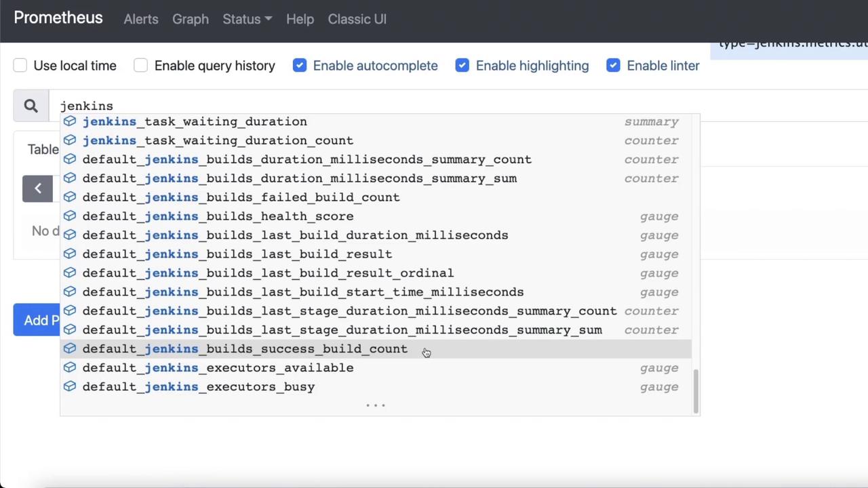The height and width of the screenshot is (488, 868).
Task: Click cube icon next to builds_health_score
Action: 70,216
